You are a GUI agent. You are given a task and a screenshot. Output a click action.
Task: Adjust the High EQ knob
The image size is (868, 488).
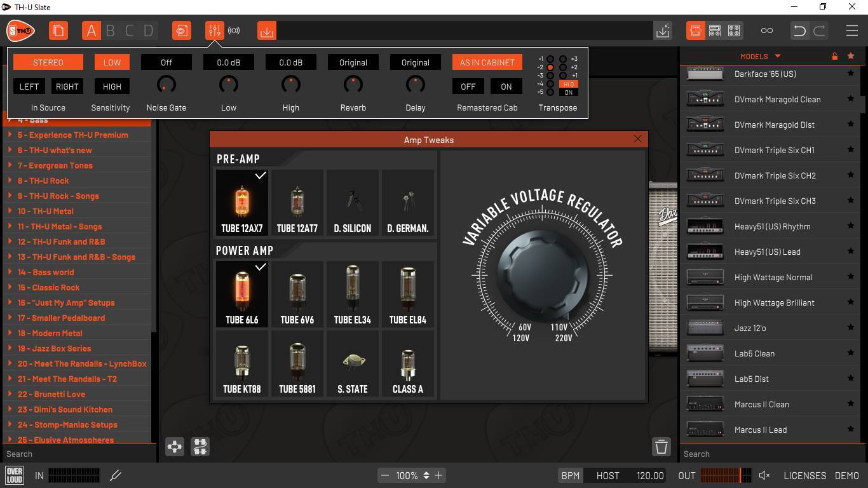click(291, 85)
